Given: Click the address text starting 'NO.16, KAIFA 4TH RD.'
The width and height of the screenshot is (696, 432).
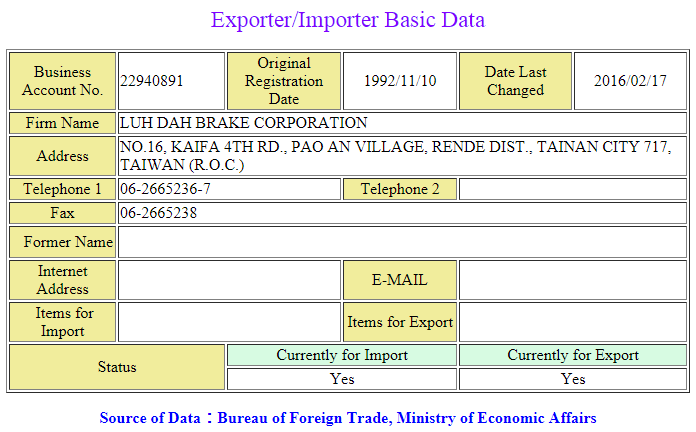Looking at the screenshot, I should tap(395, 156).
